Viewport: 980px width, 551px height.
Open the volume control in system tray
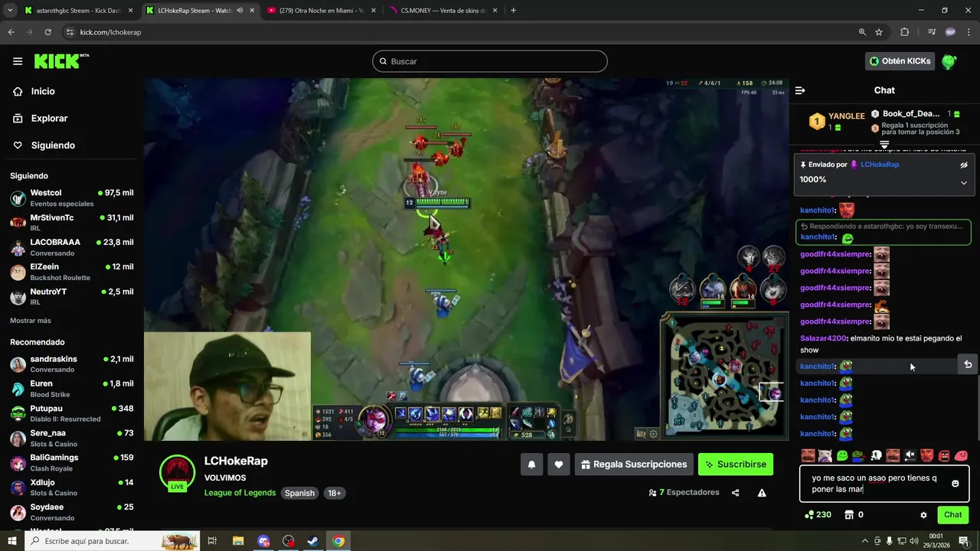914,541
